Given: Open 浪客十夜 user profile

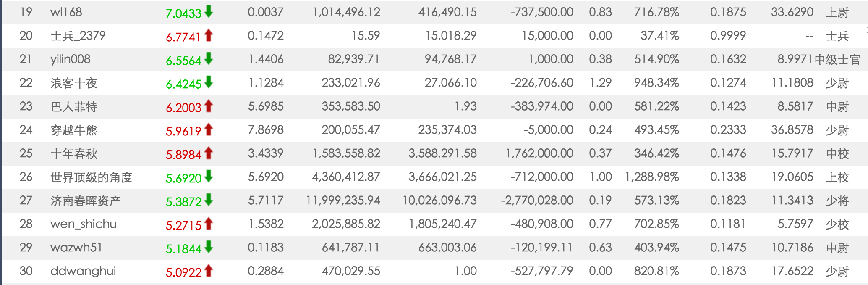Looking at the screenshot, I should (x=74, y=83).
